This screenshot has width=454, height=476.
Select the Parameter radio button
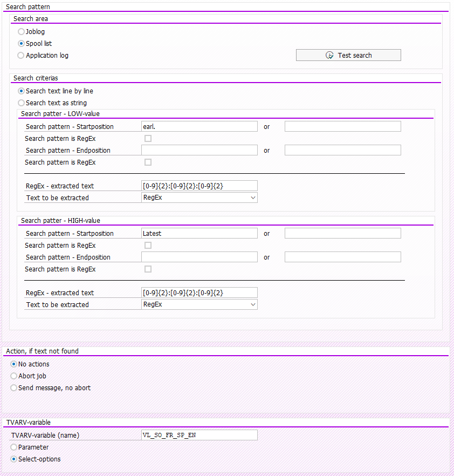tap(13, 447)
